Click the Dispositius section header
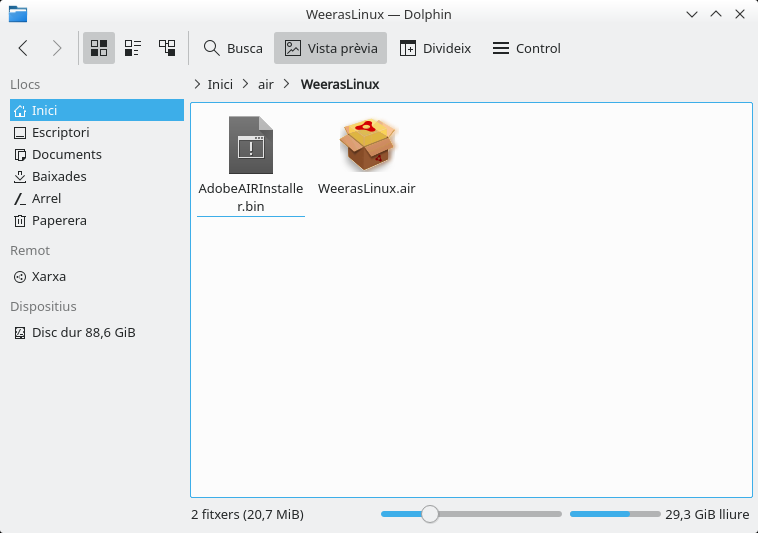Viewport: 758px width, 533px height. pos(44,306)
